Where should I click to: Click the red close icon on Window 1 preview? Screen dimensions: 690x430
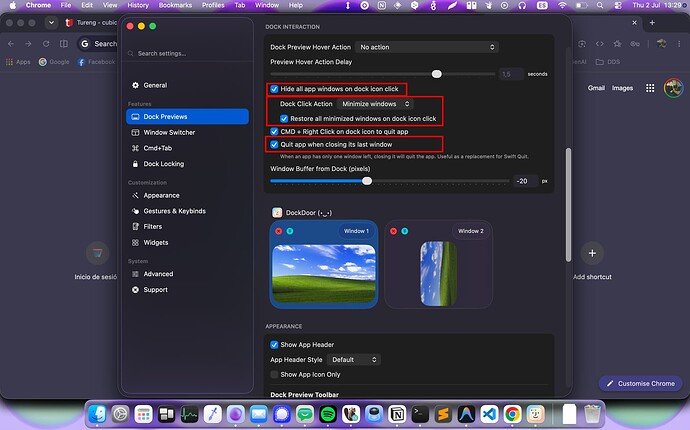click(x=279, y=231)
